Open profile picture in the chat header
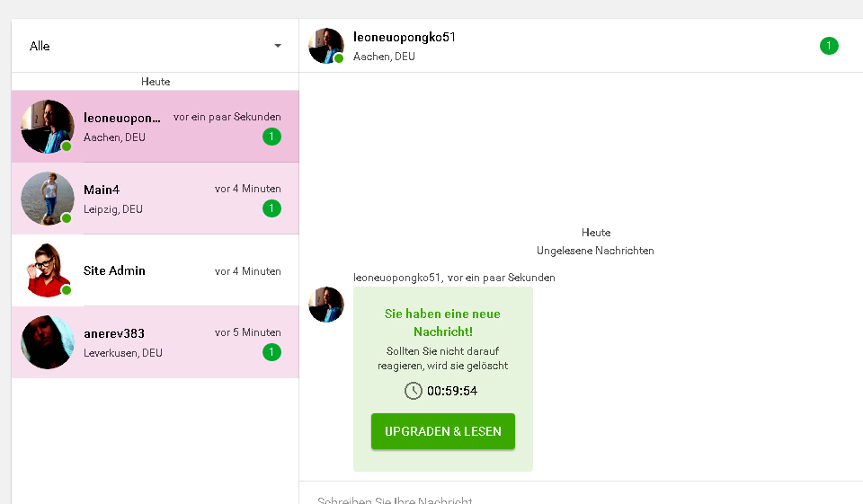 325,46
